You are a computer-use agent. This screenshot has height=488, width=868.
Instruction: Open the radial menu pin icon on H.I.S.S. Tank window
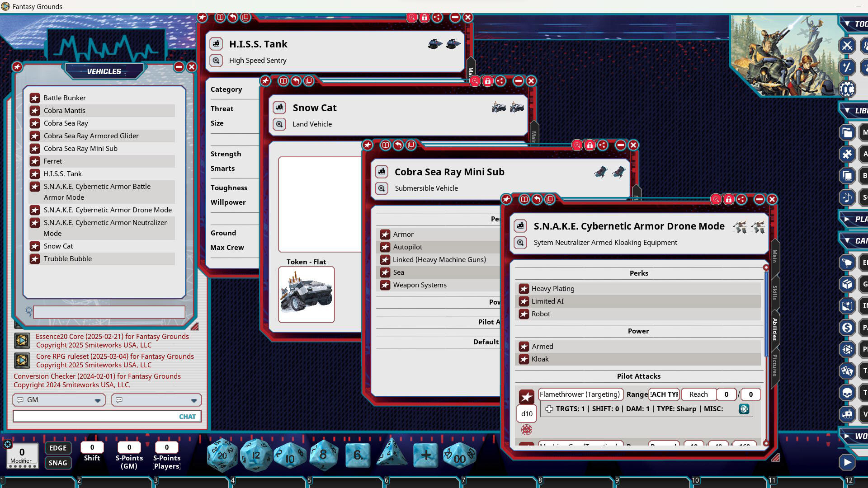tap(202, 18)
